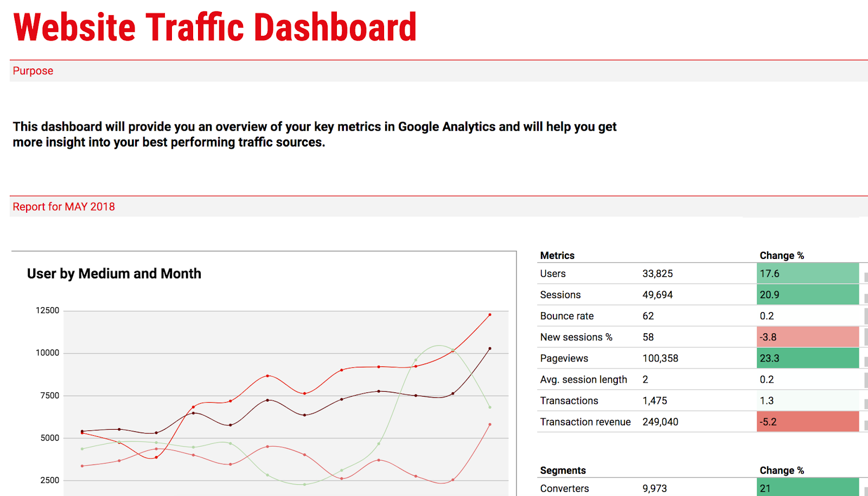868x496 pixels.
Task: Click the green 23.3 Pageviews change cell
Action: coord(807,358)
